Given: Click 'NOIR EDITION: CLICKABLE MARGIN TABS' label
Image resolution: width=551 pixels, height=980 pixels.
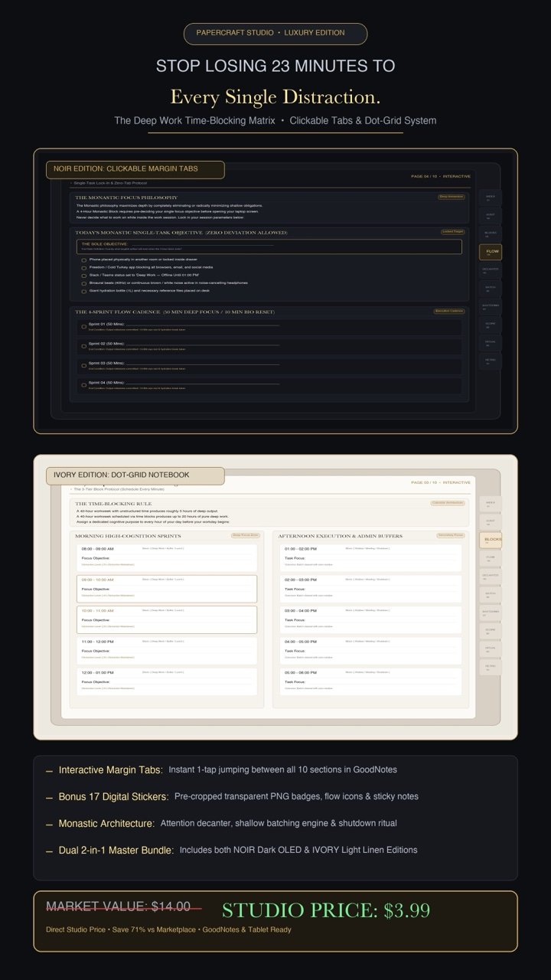Looking at the screenshot, I should pyautogui.click(x=135, y=169).
